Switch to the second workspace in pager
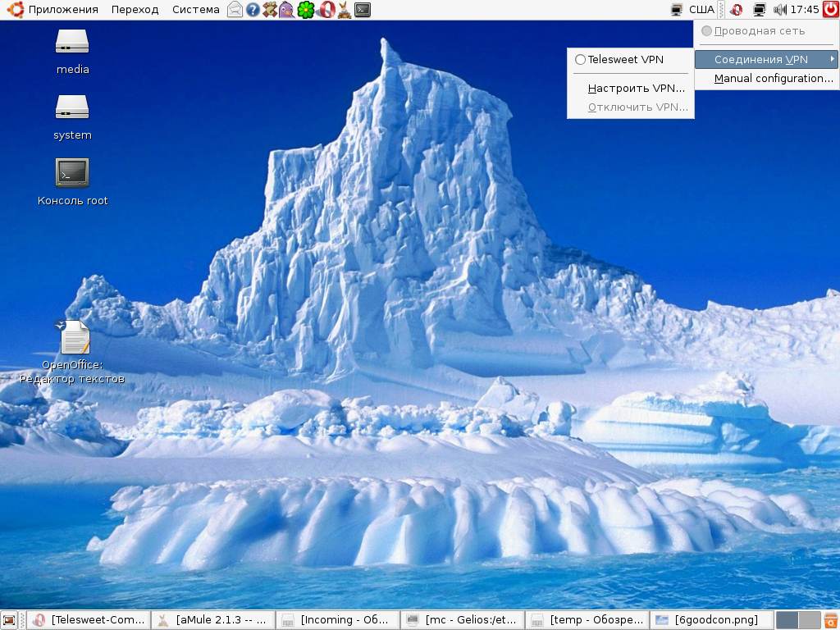Image resolution: width=840 pixels, height=630 pixels. [x=809, y=620]
